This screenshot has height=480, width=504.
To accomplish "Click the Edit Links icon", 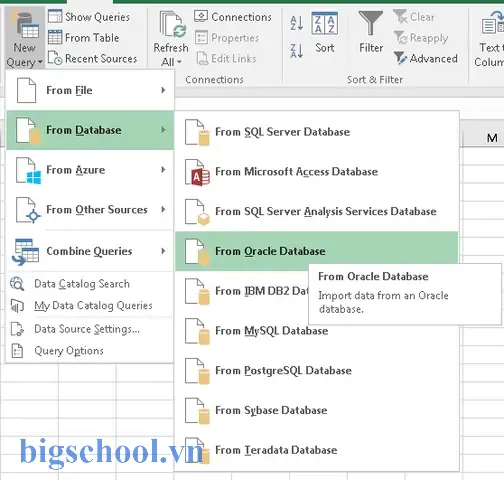I will pos(202,58).
